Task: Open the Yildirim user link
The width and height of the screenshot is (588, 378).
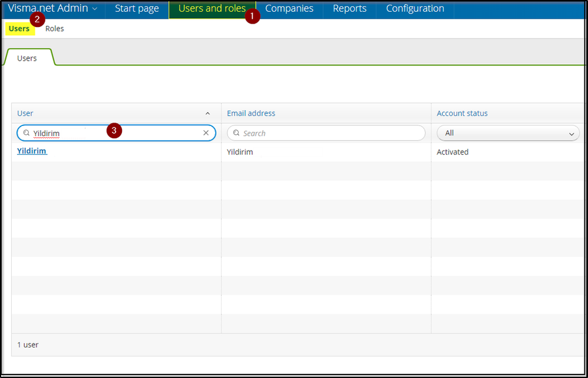Action: [32, 151]
